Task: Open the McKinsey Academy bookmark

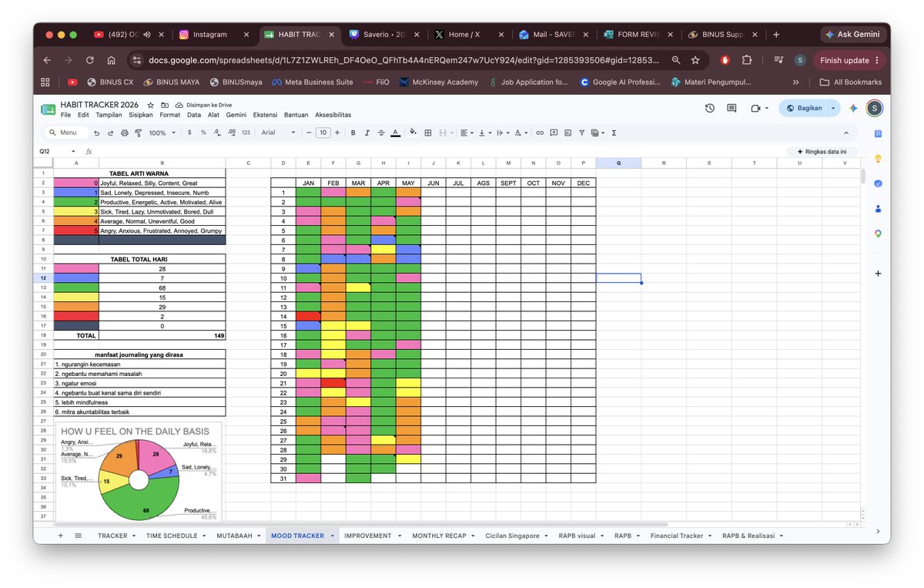Action: click(438, 82)
